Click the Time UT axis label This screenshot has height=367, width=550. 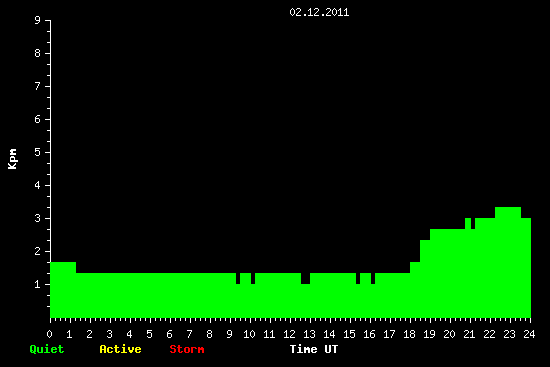pyautogui.click(x=314, y=349)
